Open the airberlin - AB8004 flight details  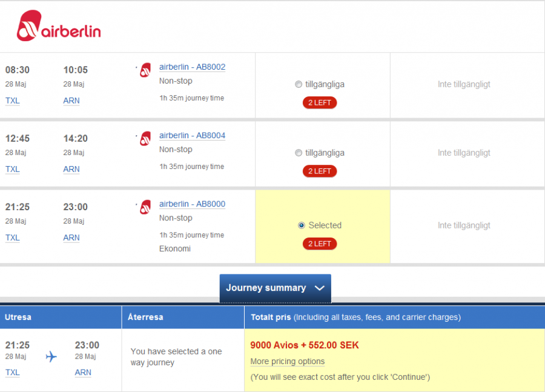192,136
